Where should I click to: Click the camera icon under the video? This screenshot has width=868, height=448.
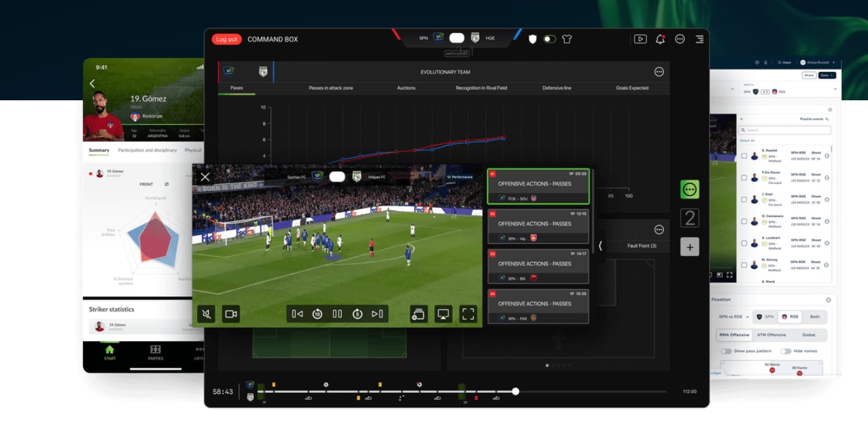[x=231, y=314]
